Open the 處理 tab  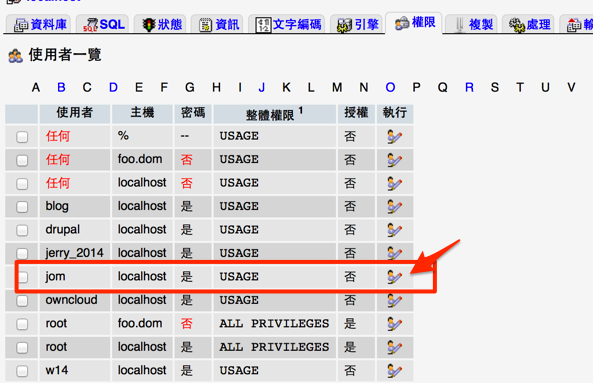pos(529,25)
